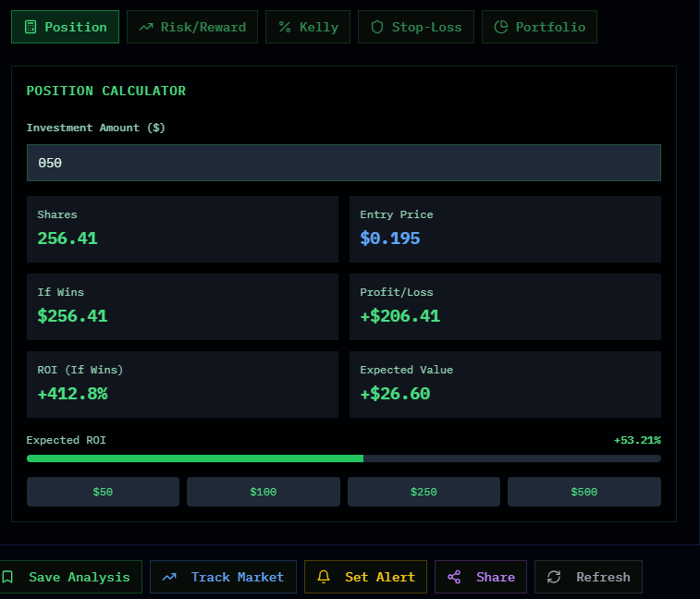700x599 pixels.
Task: Click the POSITION CALCULATOR heading
Action: pos(106,91)
